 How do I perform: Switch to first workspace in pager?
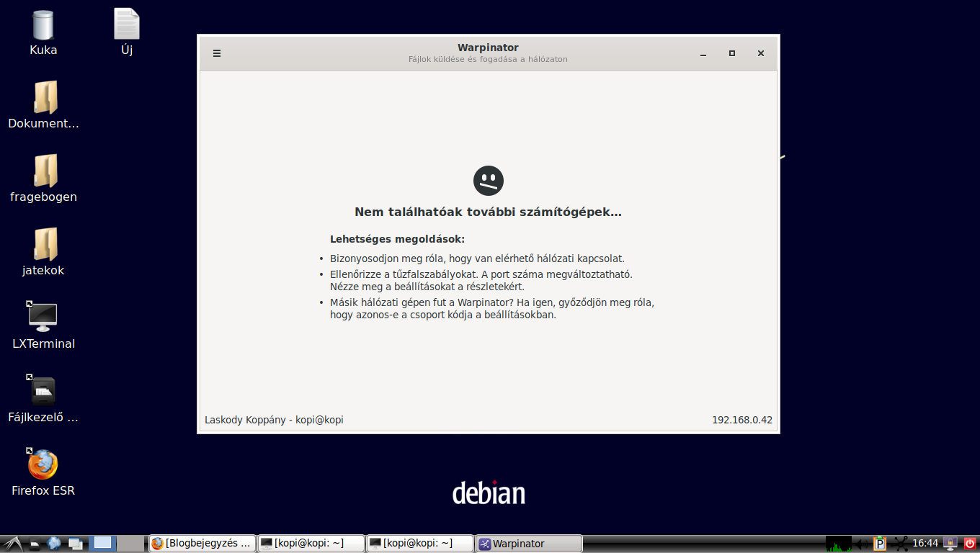[x=103, y=544]
